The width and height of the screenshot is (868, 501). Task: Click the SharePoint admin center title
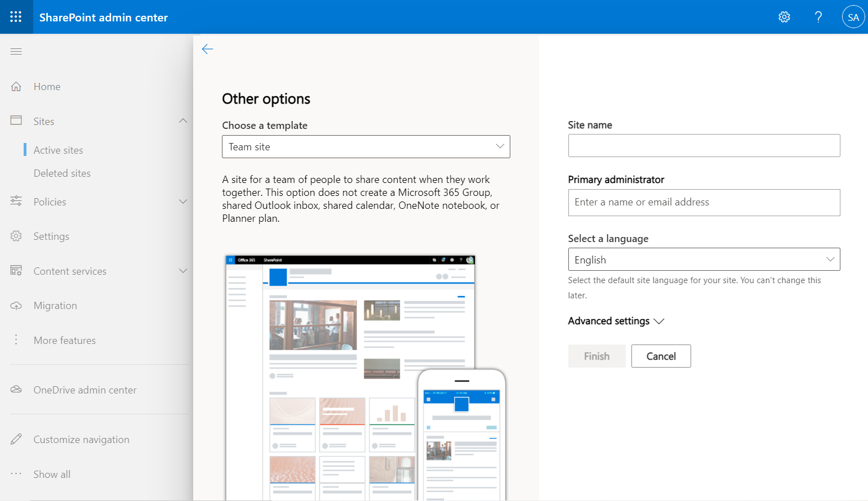[104, 17]
